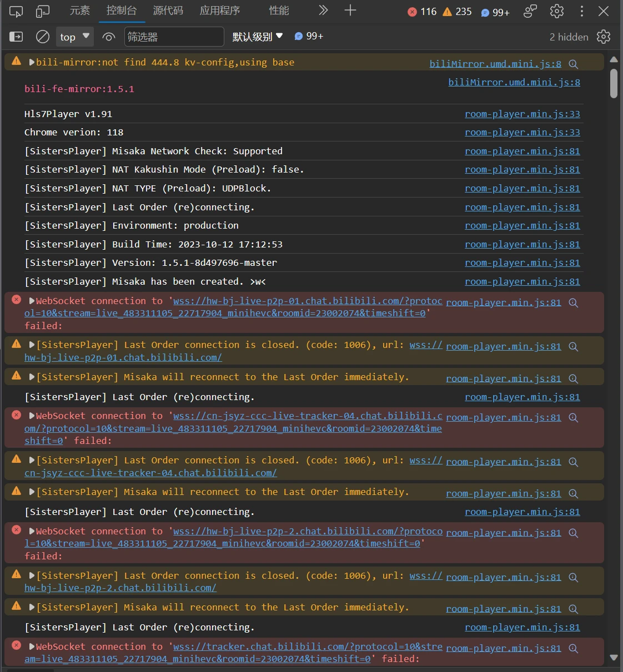The height and width of the screenshot is (672, 623).
Task: Focus the 筛选器 filter input
Action: pos(174,37)
